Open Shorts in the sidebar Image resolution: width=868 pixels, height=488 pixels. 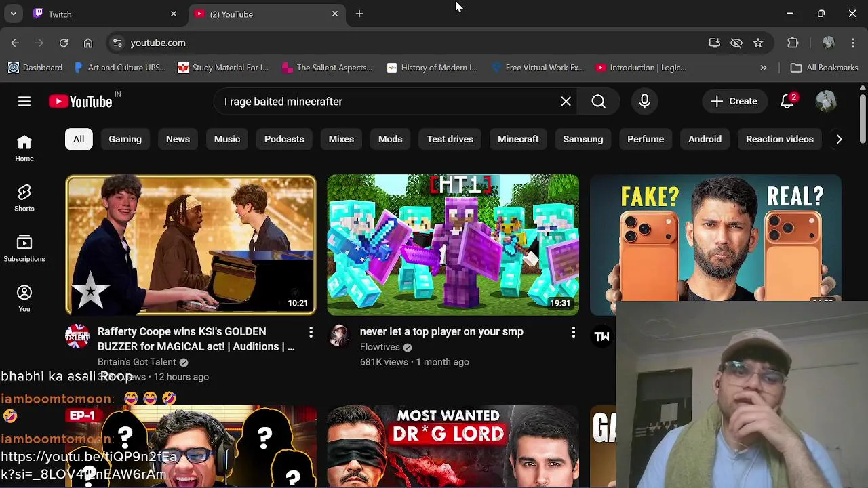24,199
